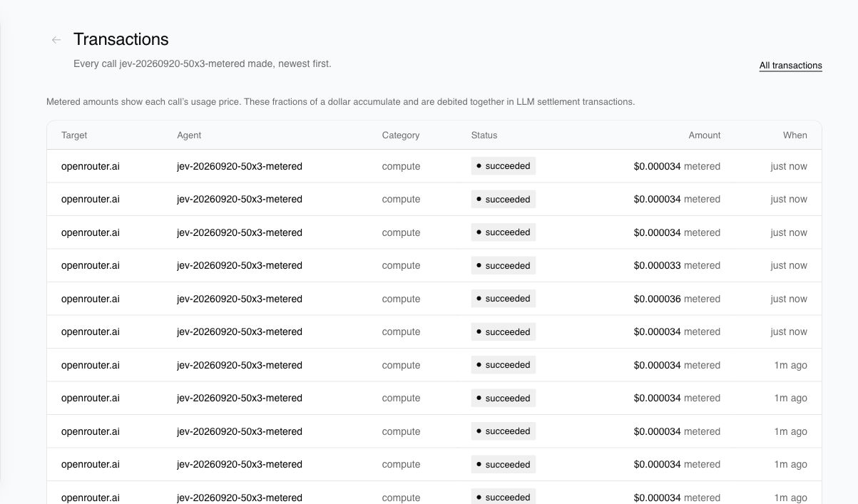The height and width of the screenshot is (504, 858).
Task: Click the 'Metered amounts show each call's usage price' note
Action: 341,102
